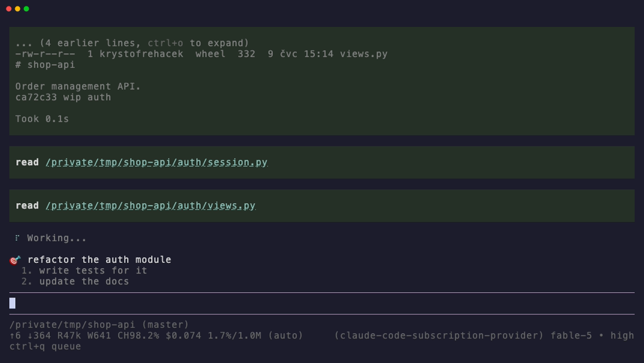Click the views.py file listing line
Viewport: 644px width, 363px height.
coord(201,54)
